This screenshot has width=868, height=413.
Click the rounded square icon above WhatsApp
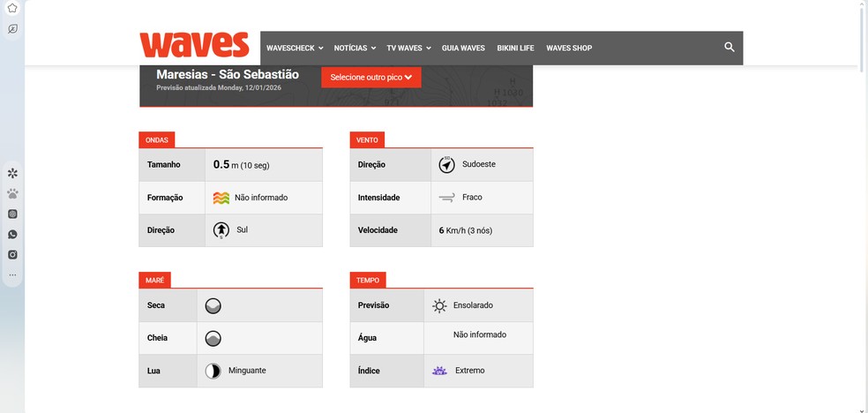tap(12, 214)
